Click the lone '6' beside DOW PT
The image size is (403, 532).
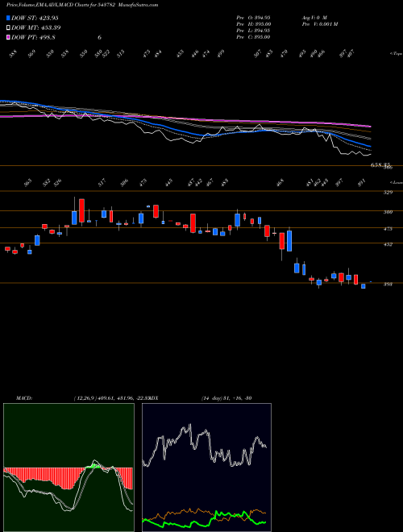(99, 37)
